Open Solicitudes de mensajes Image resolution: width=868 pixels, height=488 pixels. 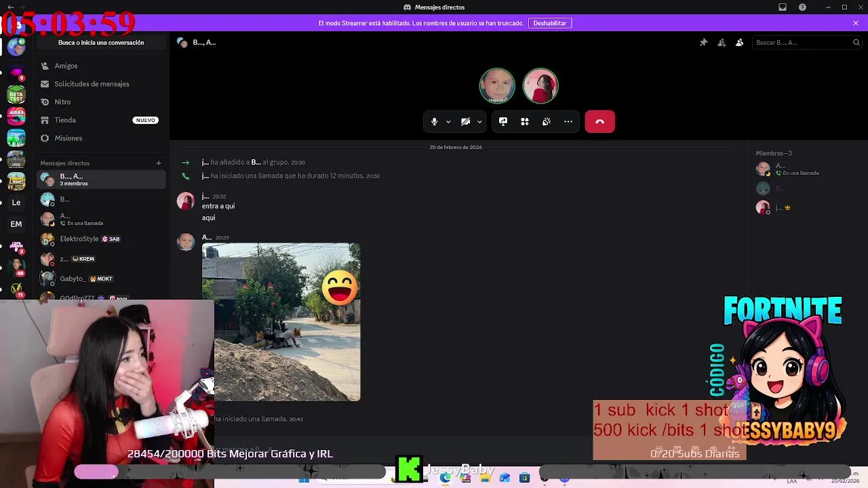[x=101, y=84]
